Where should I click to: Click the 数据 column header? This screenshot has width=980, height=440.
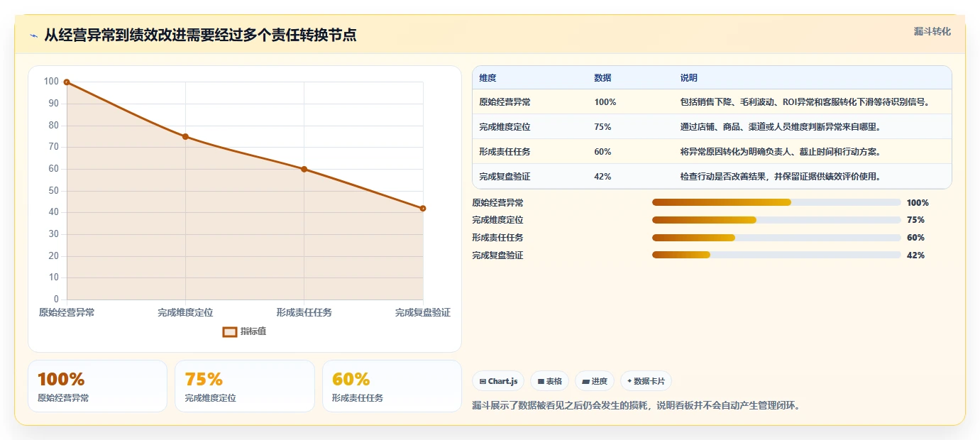click(x=602, y=77)
